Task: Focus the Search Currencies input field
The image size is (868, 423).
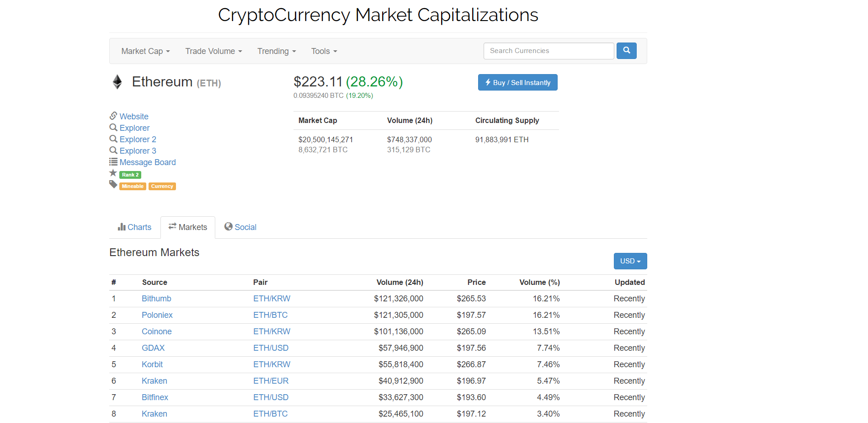Action: [548, 51]
